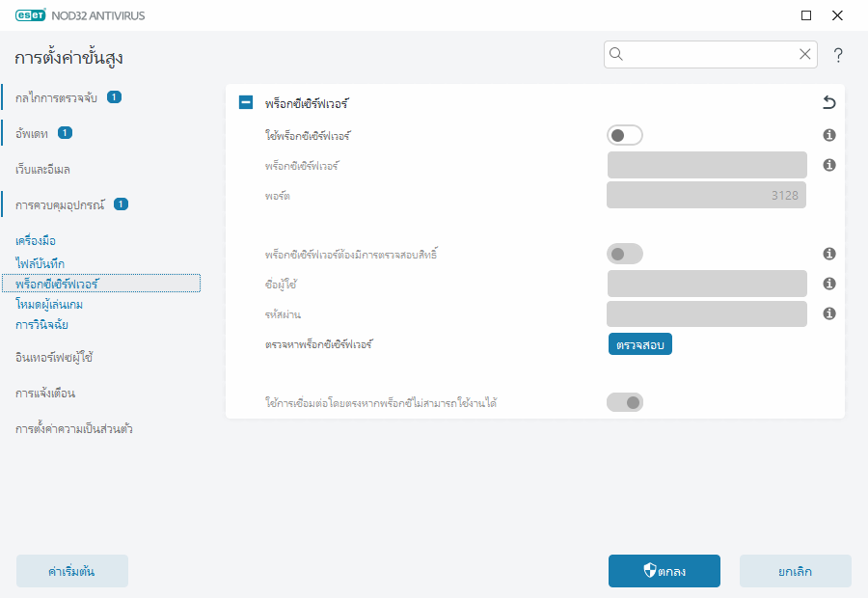Click the info icon beside the proxy server toggle
Image resolution: width=868 pixels, height=598 pixels.
[x=828, y=135]
